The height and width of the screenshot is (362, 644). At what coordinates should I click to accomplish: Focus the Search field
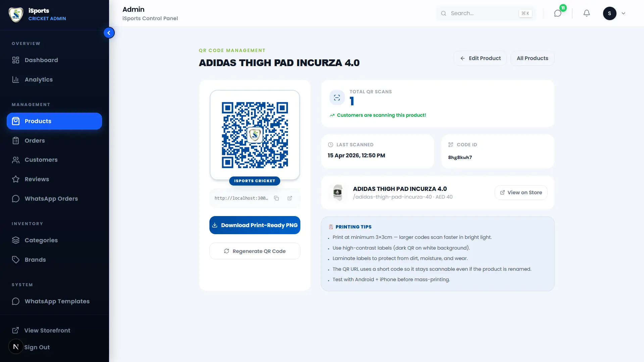coord(486,13)
